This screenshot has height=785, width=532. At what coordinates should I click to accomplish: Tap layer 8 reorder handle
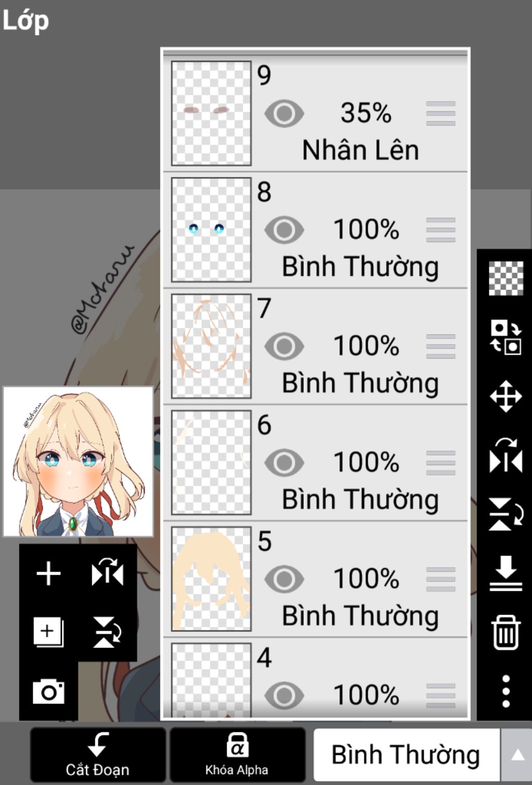(x=441, y=230)
